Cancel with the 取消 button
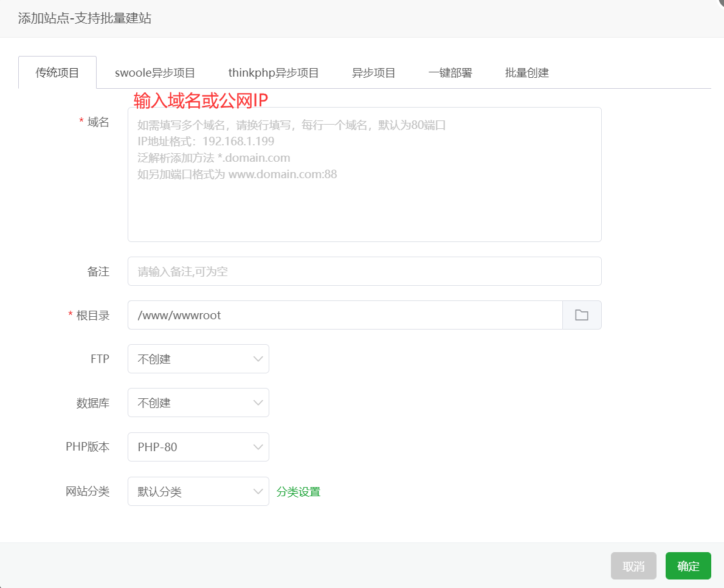The width and height of the screenshot is (724, 588). click(633, 566)
